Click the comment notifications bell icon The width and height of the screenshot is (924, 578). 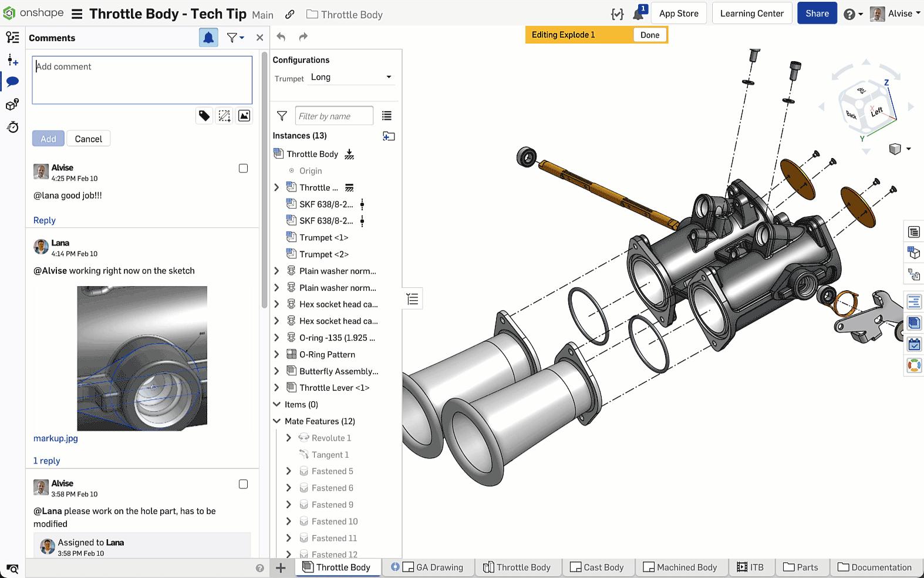click(x=208, y=38)
